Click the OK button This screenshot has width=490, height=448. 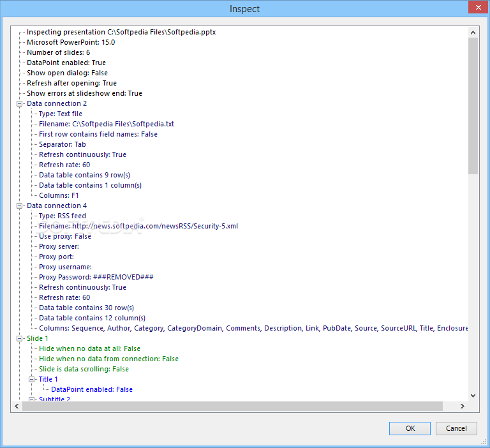click(x=410, y=428)
